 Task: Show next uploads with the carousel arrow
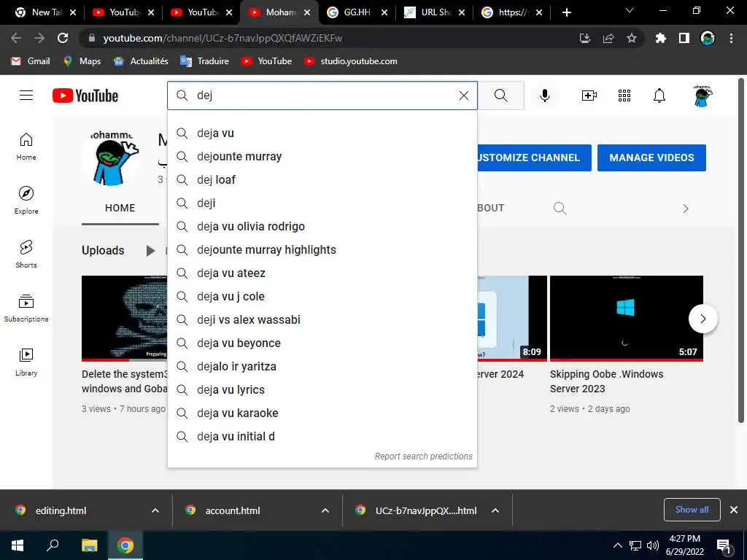tap(703, 319)
